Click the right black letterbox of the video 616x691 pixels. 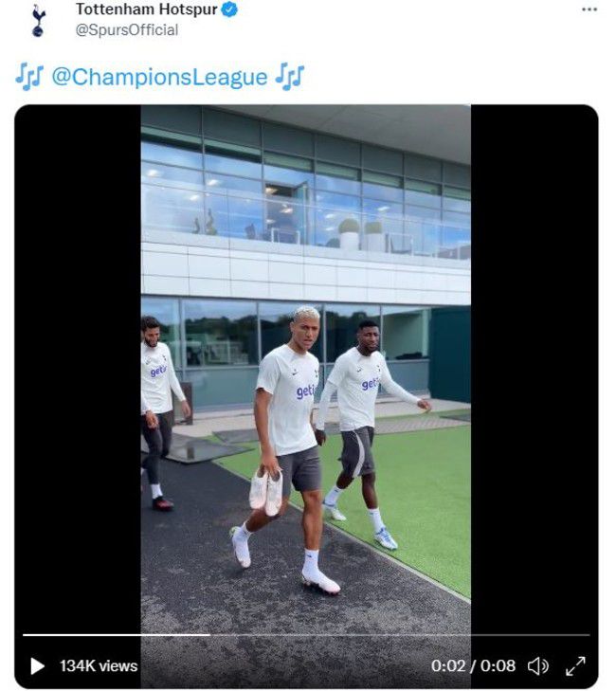click(x=534, y=366)
